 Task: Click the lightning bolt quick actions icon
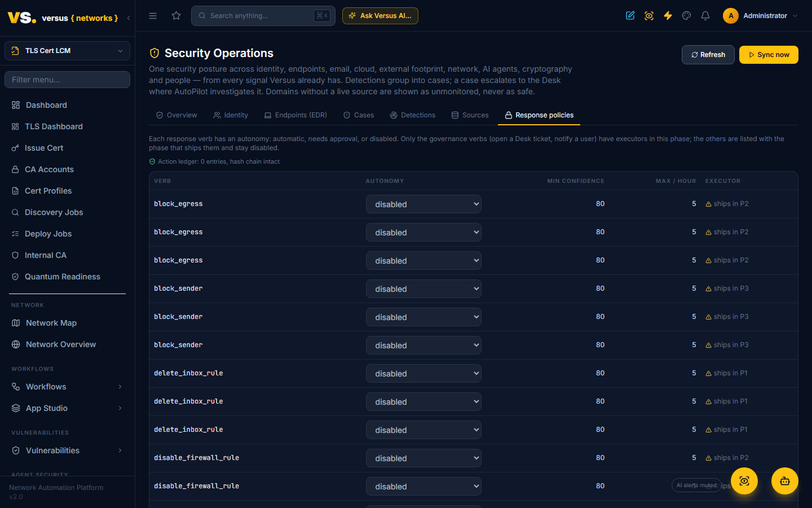point(668,16)
